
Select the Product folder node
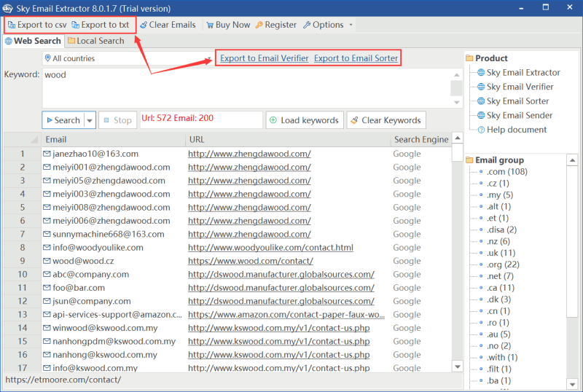(x=487, y=58)
